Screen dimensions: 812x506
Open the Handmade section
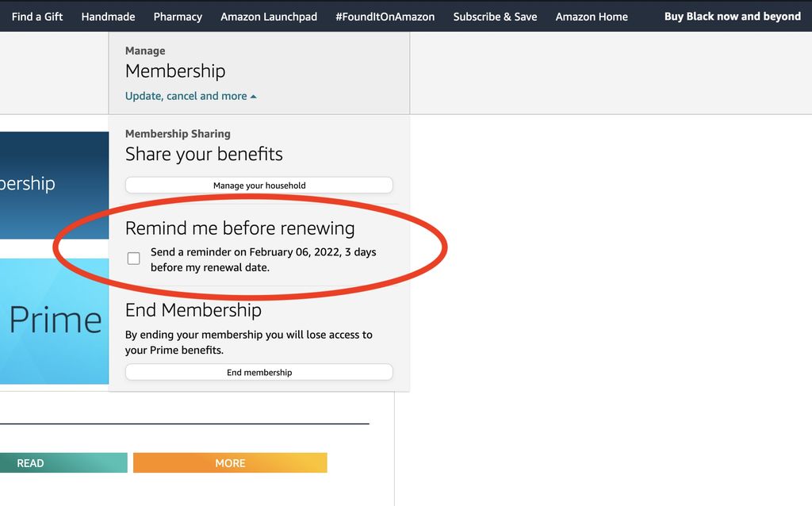[108, 16]
